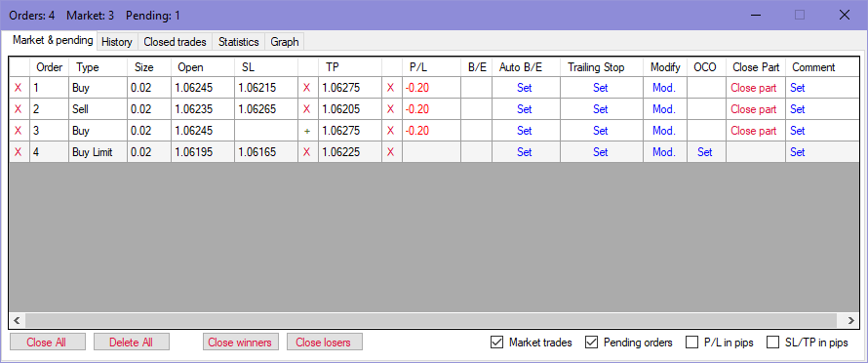Remove take profit 1.06225 on order 4

point(391,152)
